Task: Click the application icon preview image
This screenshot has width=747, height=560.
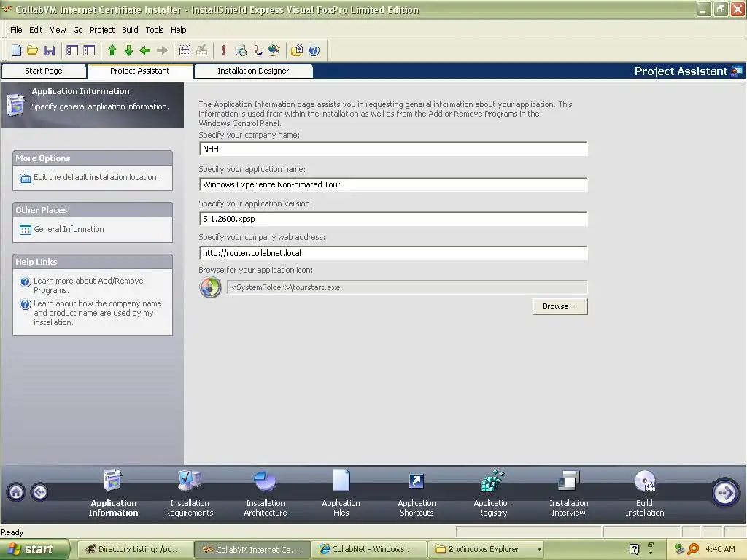Action: point(210,287)
